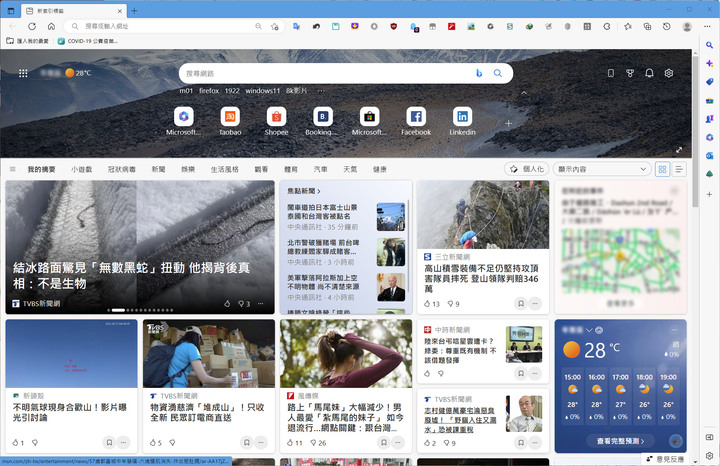The width and height of the screenshot is (720, 466).
Task: Open sidebar settings gear at bottom
Action: click(x=709, y=455)
